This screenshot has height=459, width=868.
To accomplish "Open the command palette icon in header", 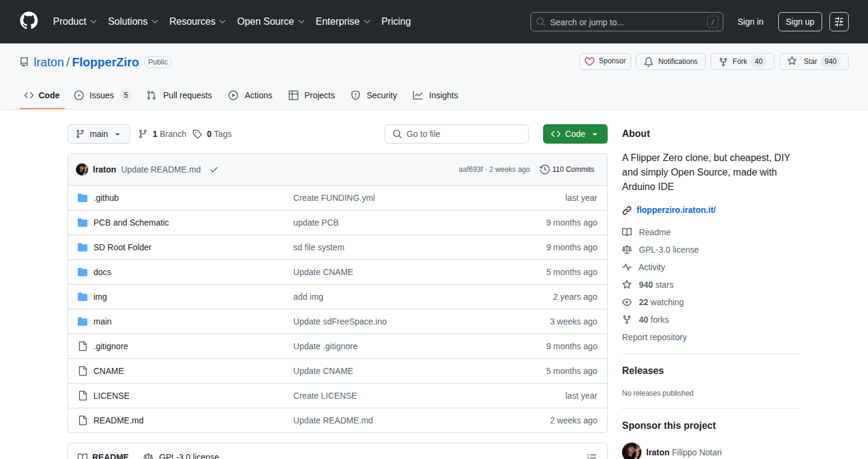I will coord(839,22).
